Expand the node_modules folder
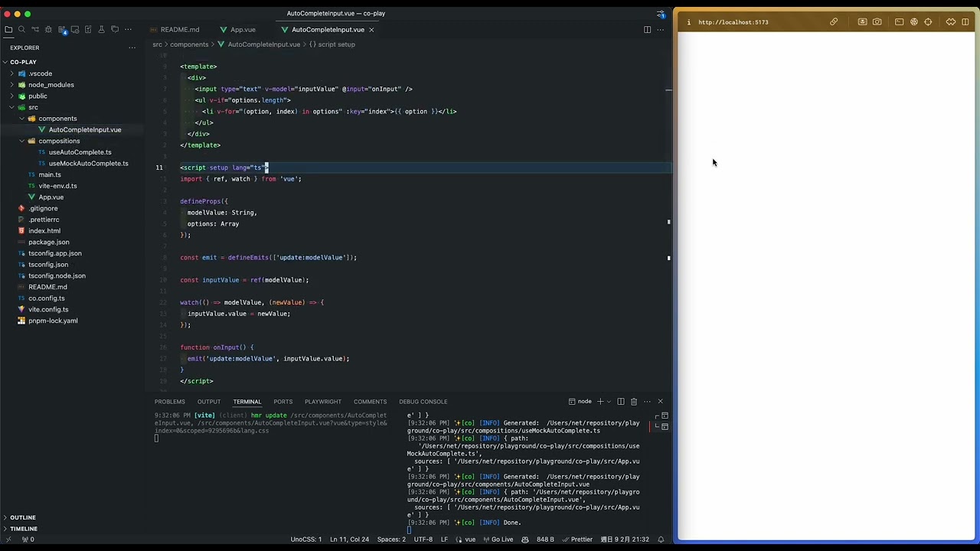The image size is (980, 551). click(11, 85)
